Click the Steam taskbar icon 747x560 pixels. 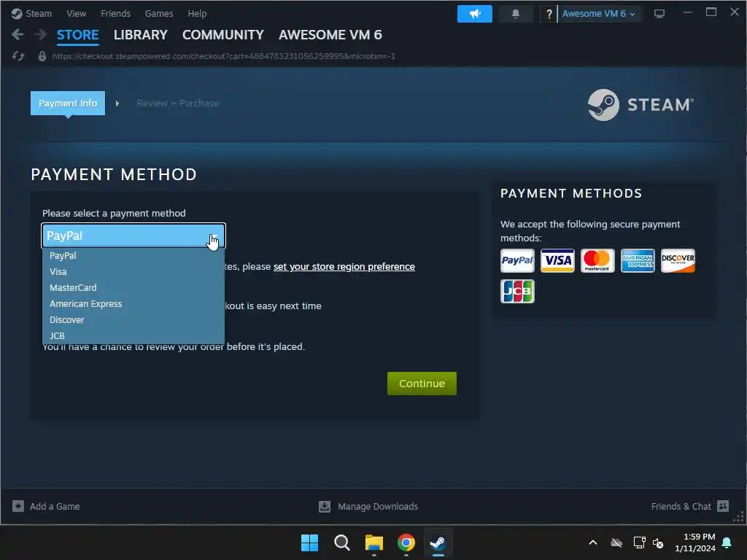438,542
